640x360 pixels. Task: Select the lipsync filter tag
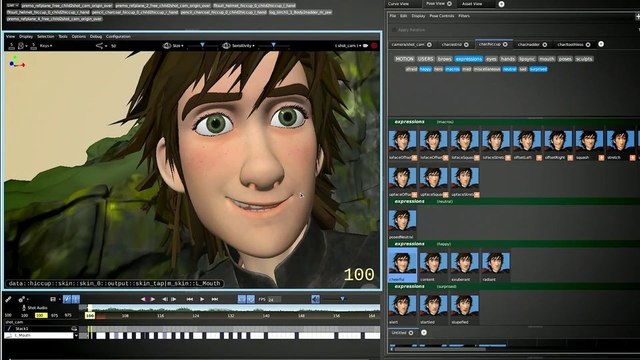527,59
